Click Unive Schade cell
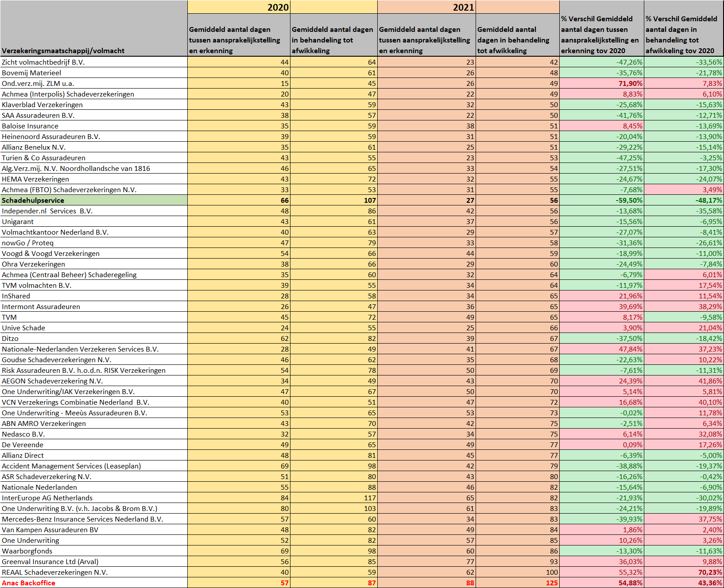This screenshot has width=724, height=588. coord(94,328)
